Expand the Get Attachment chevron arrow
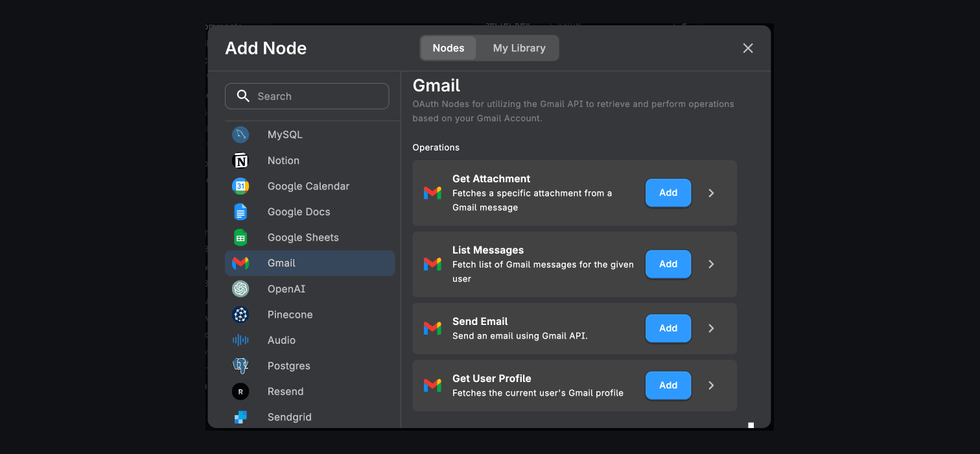This screenshot has height=454, width=980. pos(711,193)
